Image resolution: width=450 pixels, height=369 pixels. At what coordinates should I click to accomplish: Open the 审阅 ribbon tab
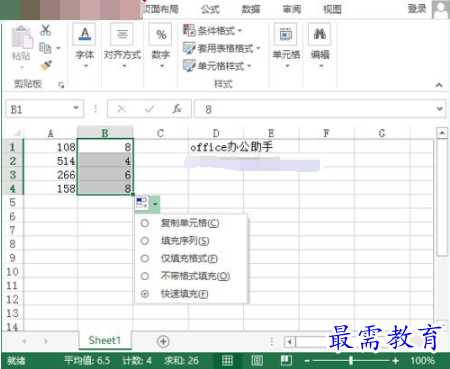click(x=292, y=9)
